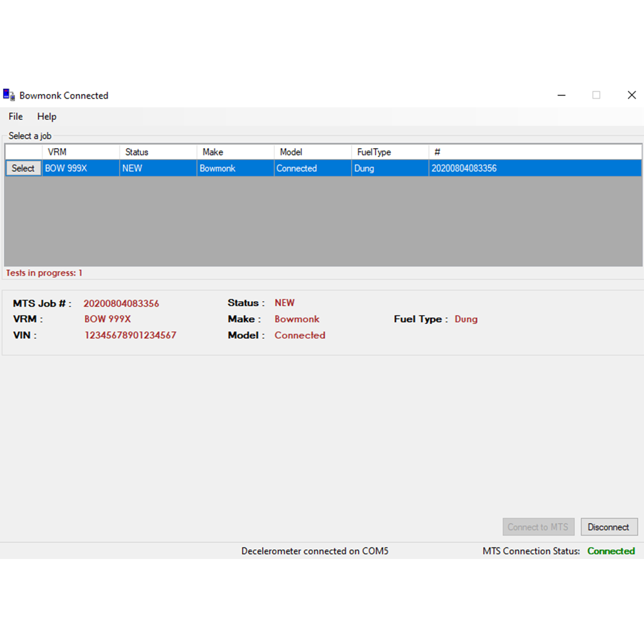Click the greyed-out Connect to MTS button
The image size is (644, 644).
click(538, 527)
